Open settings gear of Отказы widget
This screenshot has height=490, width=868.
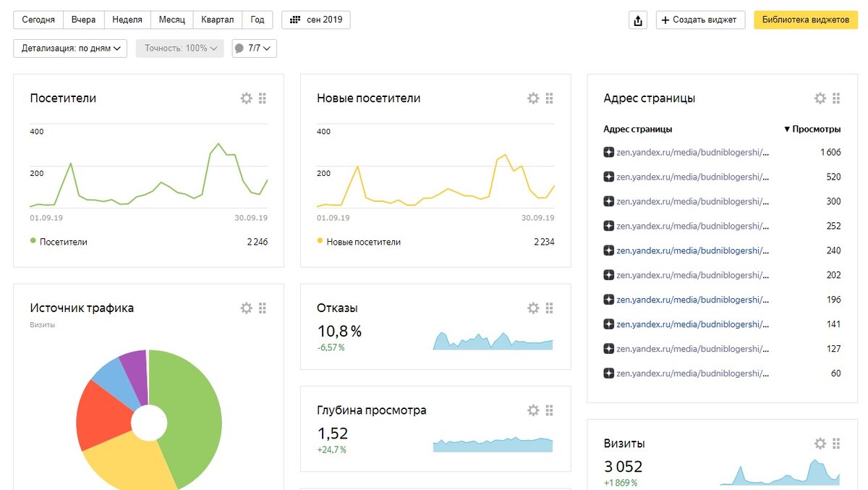click(x=533, y=308)
